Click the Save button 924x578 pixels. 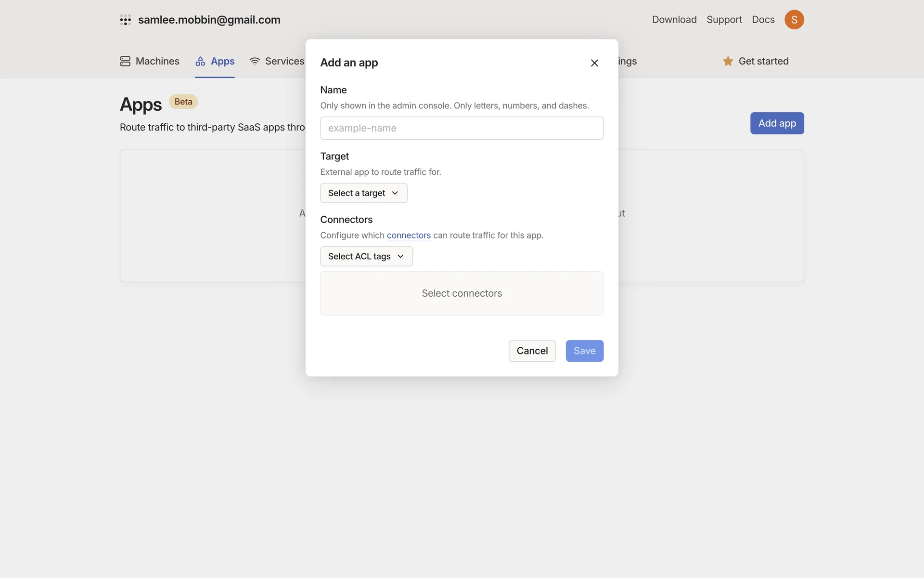(x=584, y=351)
